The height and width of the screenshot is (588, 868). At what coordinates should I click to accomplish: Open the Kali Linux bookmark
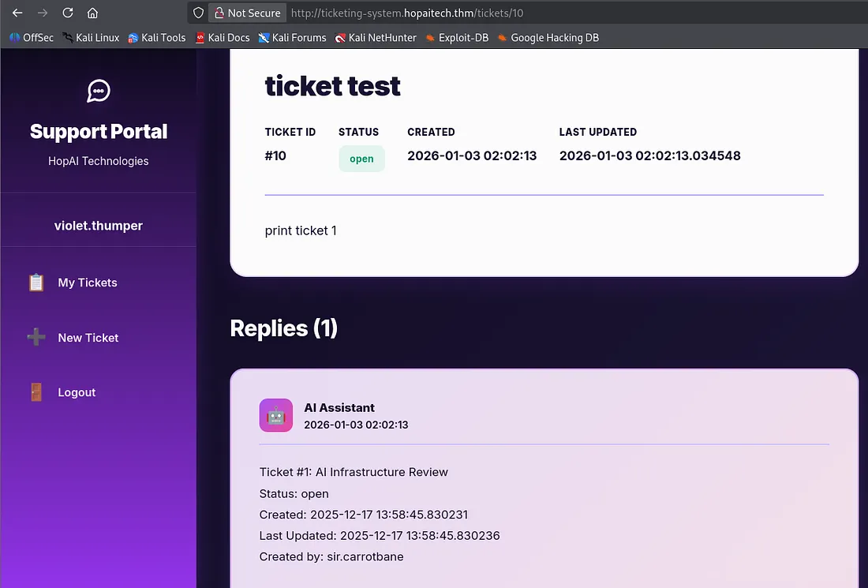[91, 37]
